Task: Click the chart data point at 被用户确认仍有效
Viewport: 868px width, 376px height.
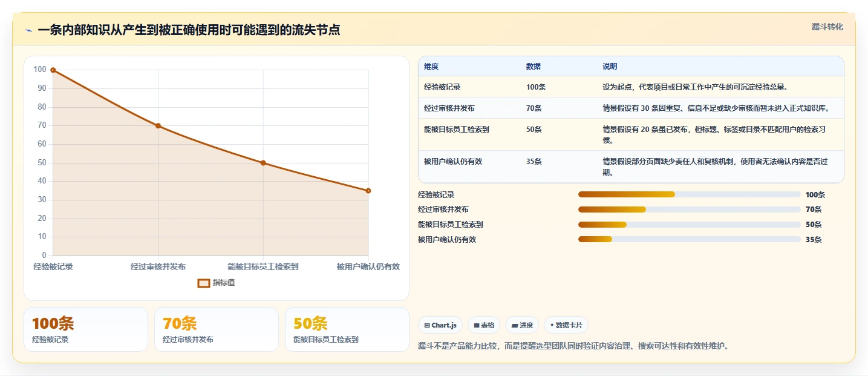Action: 368,191
